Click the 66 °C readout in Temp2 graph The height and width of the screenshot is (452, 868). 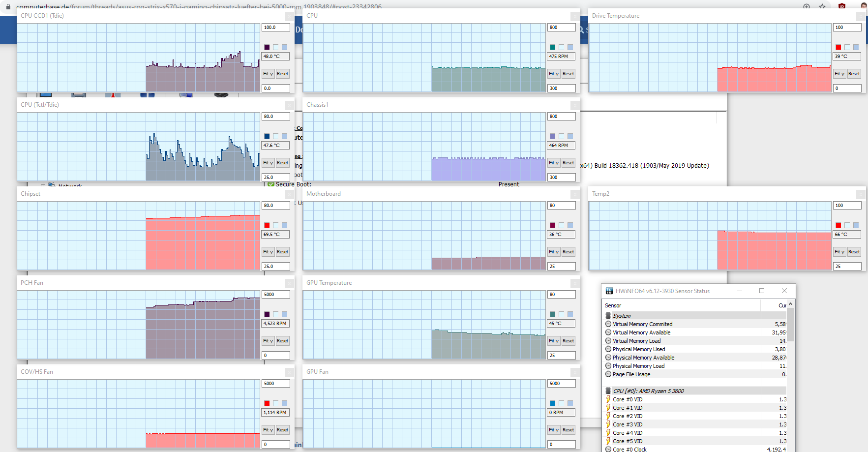[x=847, y=235]
